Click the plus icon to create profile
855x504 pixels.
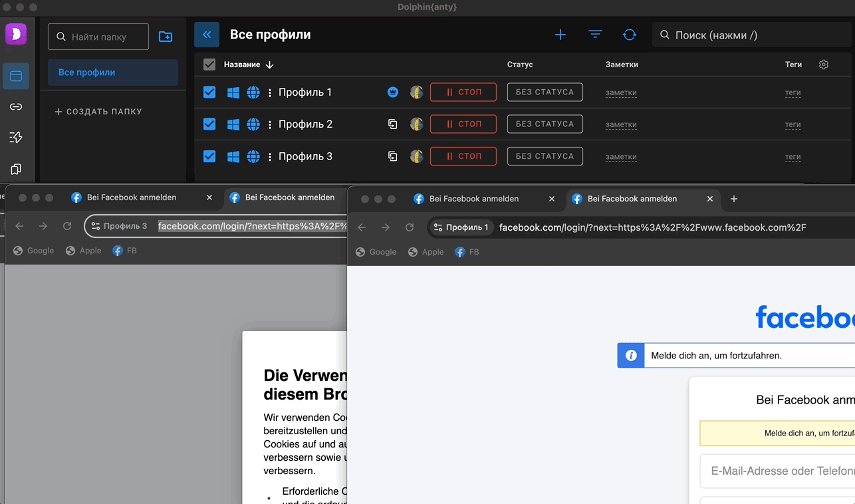(560, 35)
